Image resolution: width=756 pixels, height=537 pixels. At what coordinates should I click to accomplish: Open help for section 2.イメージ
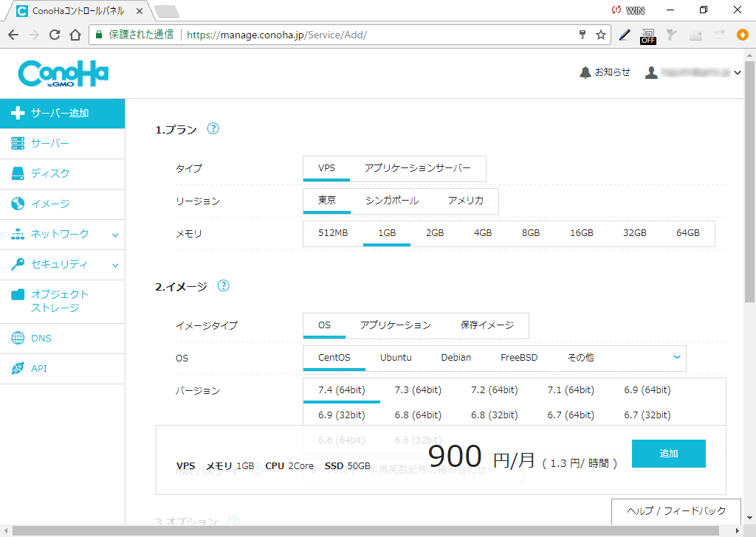[223, 285]
